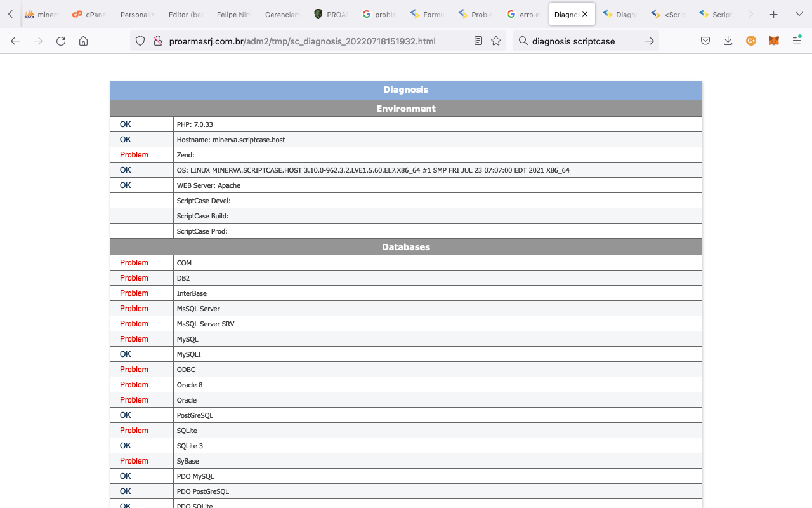
Task: Open the downloads panel
Action: tap(728, 41)
